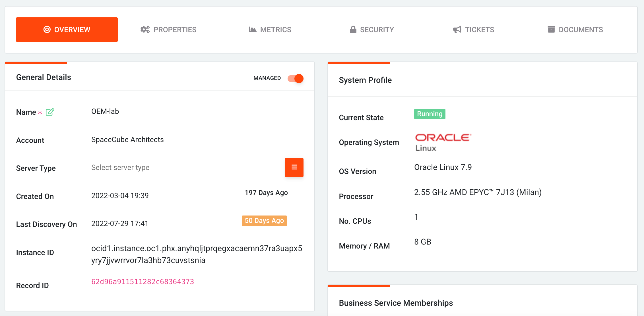644x316 pixels.
Task: Click the target icon in Overview tab
Action: click(47, 30)
